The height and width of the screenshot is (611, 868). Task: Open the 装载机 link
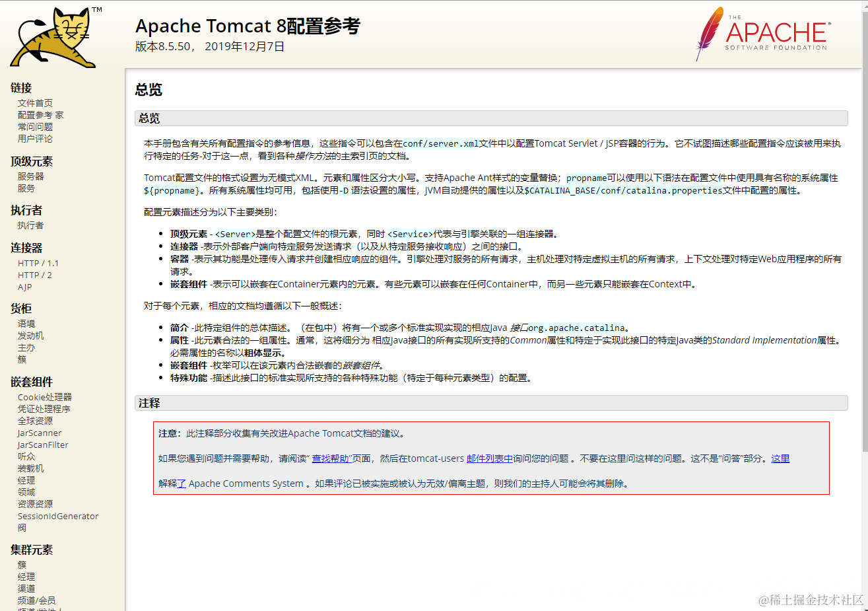(x=30, y=468)
